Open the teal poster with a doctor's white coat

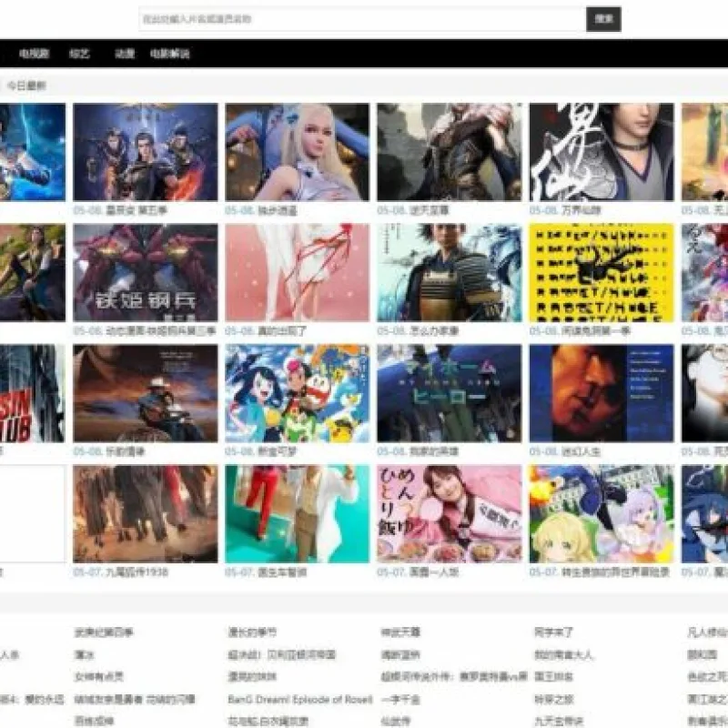click(298, 514)
